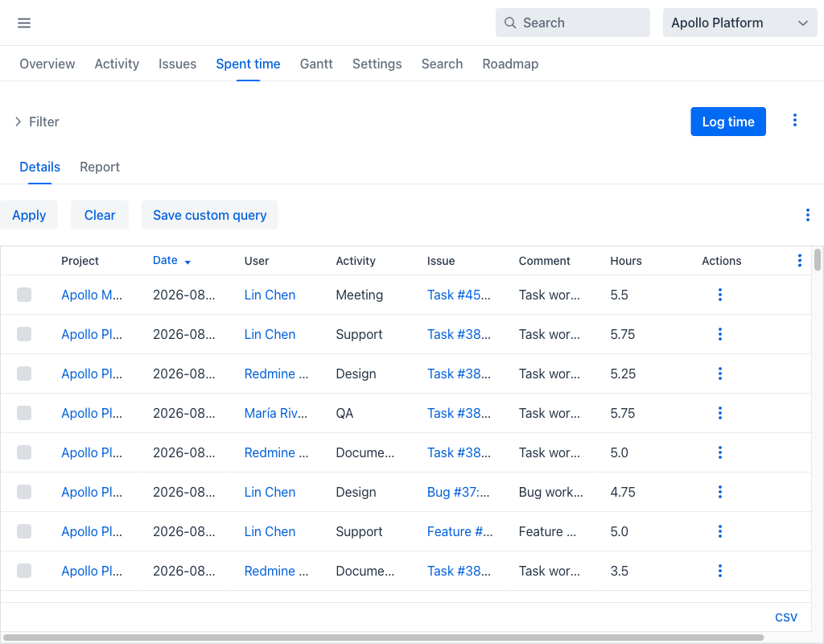Click the vertical table scrollbar thumb
Viewport: 824px width, 644px height.
818,260
